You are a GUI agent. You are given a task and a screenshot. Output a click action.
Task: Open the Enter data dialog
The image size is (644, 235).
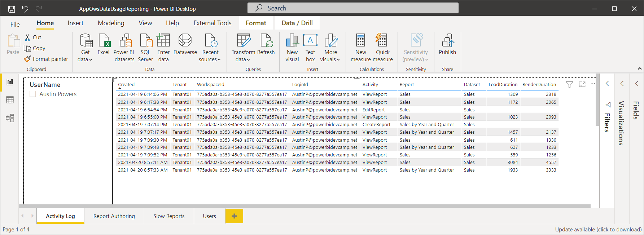[x=163, y=48]
